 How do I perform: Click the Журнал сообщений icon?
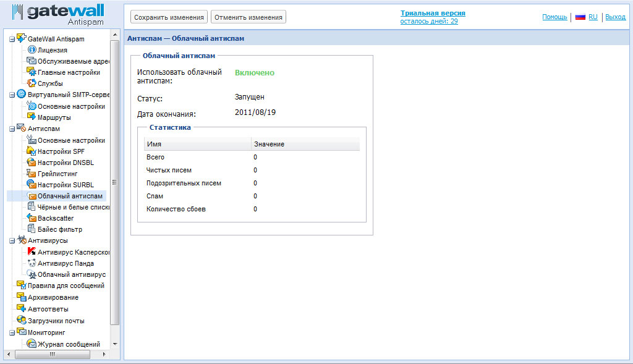tap(32, 344)
